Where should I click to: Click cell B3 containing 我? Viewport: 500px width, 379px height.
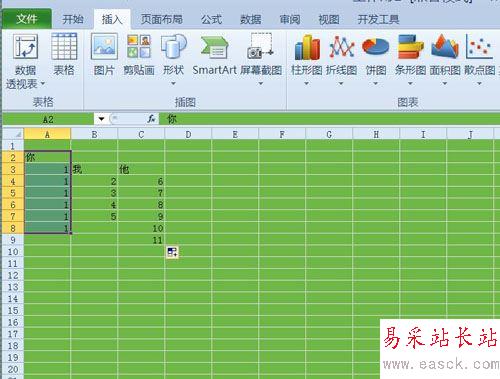pyautogui.click(x=94, y=169)
